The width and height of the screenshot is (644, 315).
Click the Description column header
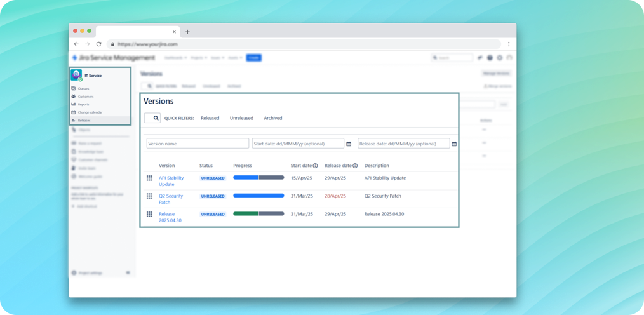(377, 166)
